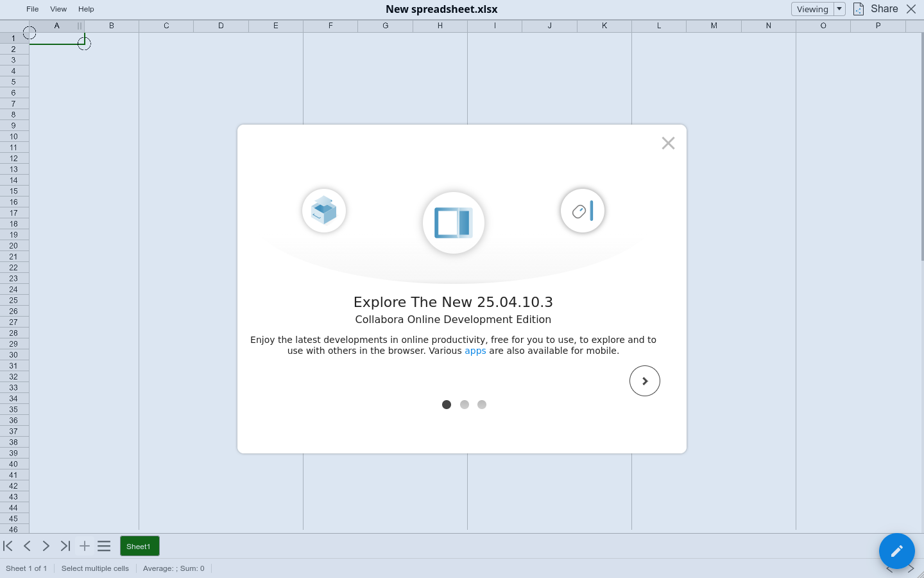Screen dimensions: 924x578
Task: Close the document with the top-right X
Action: pos(911,9)
